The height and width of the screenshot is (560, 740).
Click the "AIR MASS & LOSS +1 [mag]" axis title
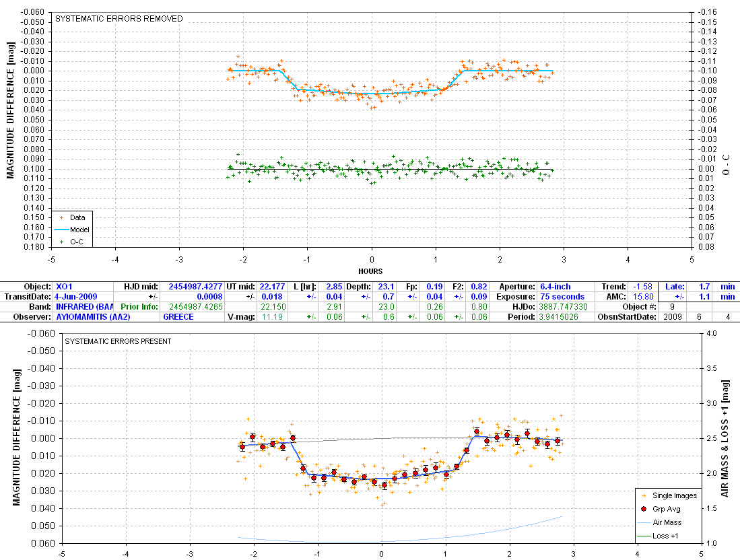click(x=725, y=438)
